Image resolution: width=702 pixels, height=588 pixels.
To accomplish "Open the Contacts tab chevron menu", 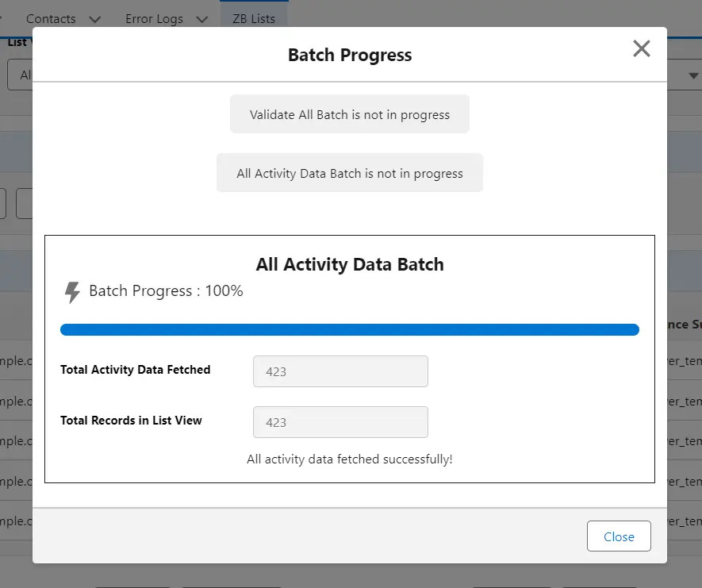I will point(94,19).
